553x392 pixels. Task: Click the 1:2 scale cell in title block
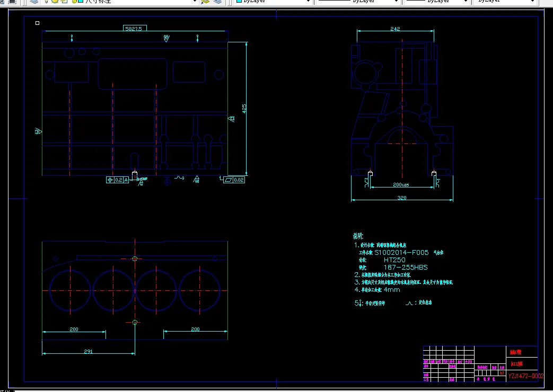tap(502, 372)
